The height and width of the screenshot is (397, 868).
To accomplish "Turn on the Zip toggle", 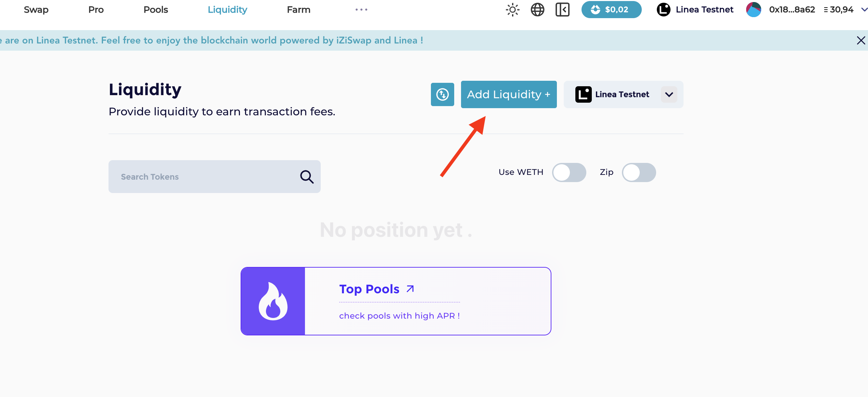I will 639,172.
